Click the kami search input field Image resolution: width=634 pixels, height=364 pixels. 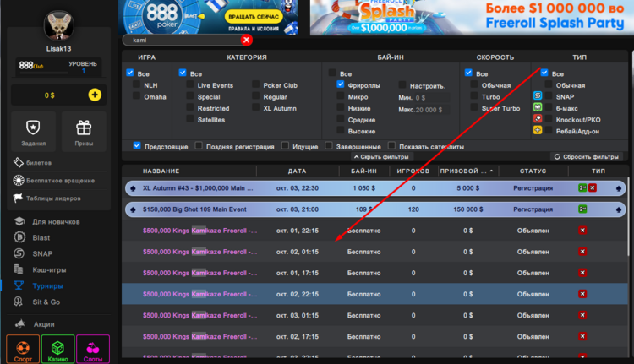click(182, 40)
